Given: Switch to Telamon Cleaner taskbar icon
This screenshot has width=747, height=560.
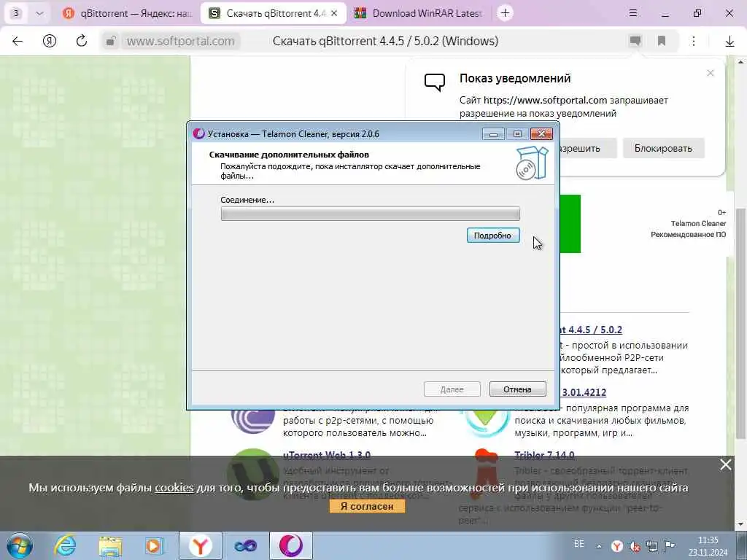Looking at the screenshot, I should pyautogui.click(x=291, y=545).
